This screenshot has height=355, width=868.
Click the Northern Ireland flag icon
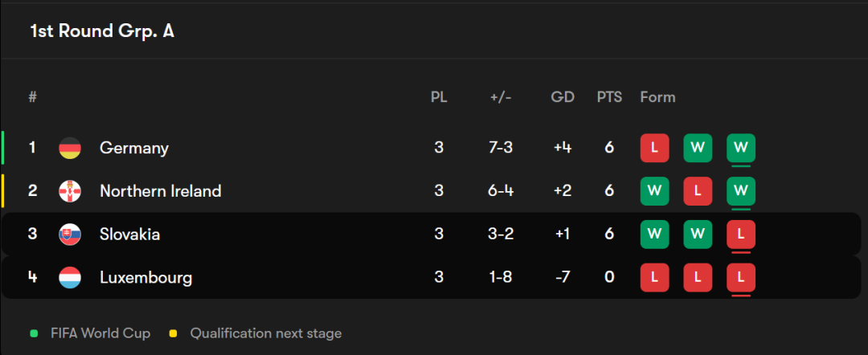click(x=70, y=191)
